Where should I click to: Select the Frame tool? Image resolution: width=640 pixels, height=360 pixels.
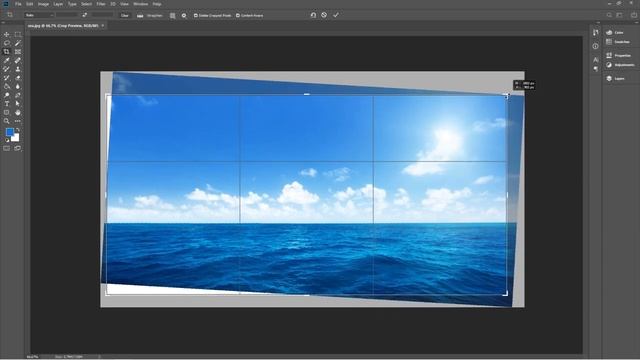coord(18,52)
